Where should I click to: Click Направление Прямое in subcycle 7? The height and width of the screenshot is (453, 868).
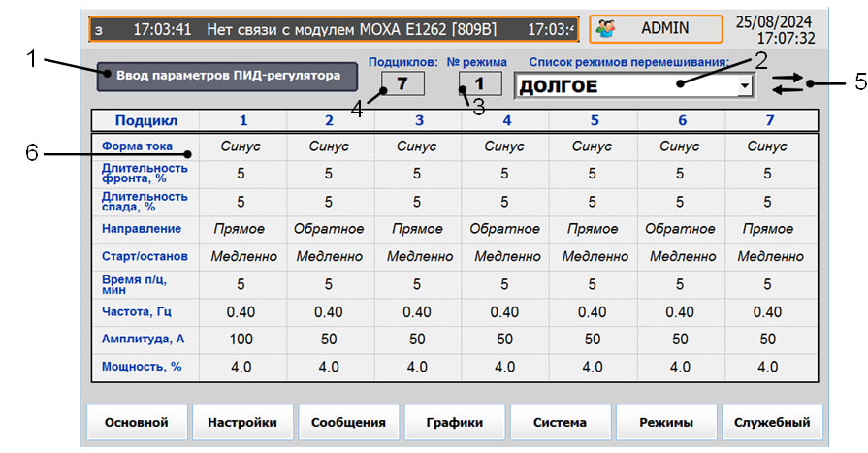(768, 229)
